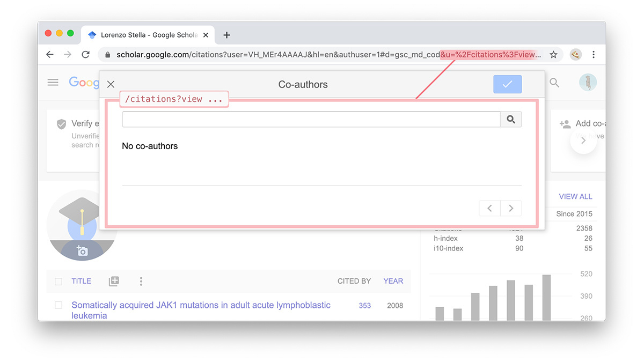Image resolution: width=644 pixels, height=362 pixels.
Task: Click the CITED BY column header
Action: [x=354, y=281]
